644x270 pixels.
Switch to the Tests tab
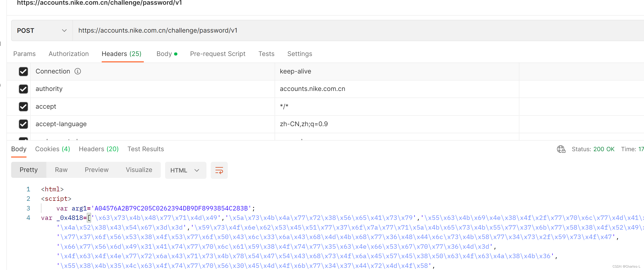[266, 54]
